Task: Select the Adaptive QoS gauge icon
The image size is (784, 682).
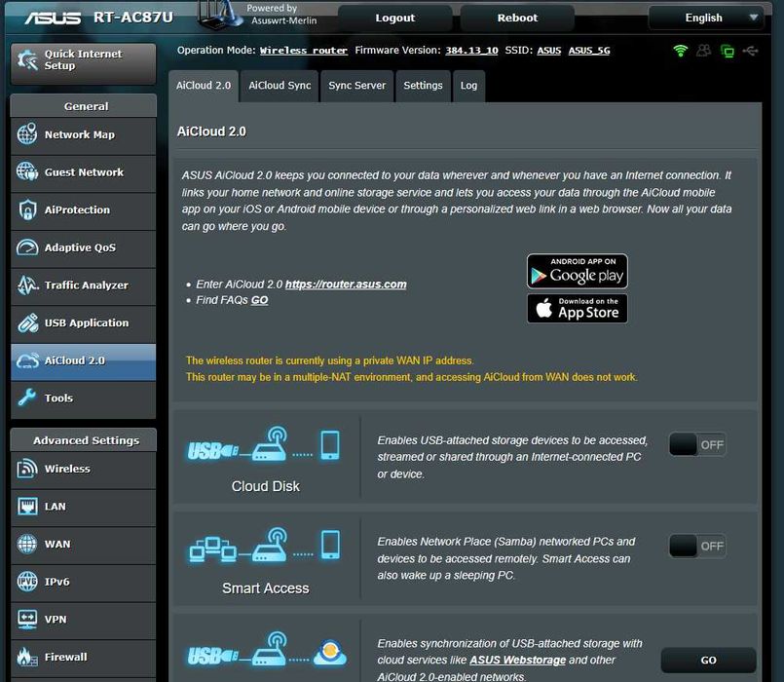Action: pos(27,247)
